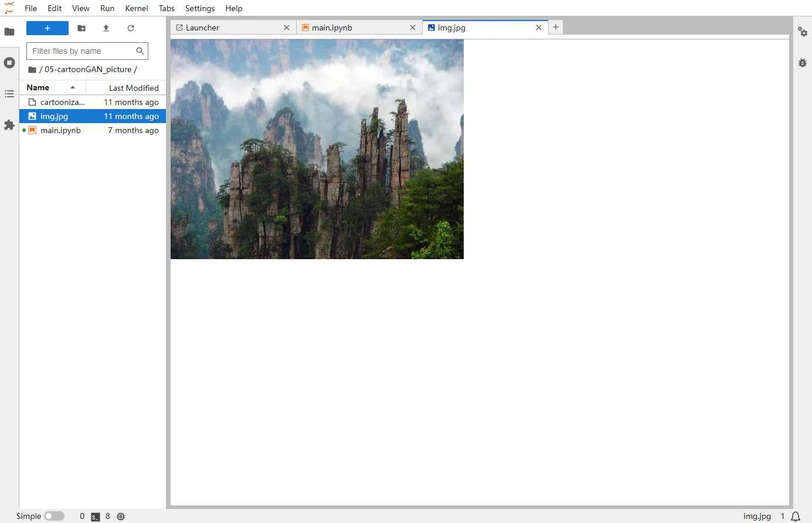This screenshot has height=523, width=812.
Task: Open the Kernel menu
Action: coord(137,8)
